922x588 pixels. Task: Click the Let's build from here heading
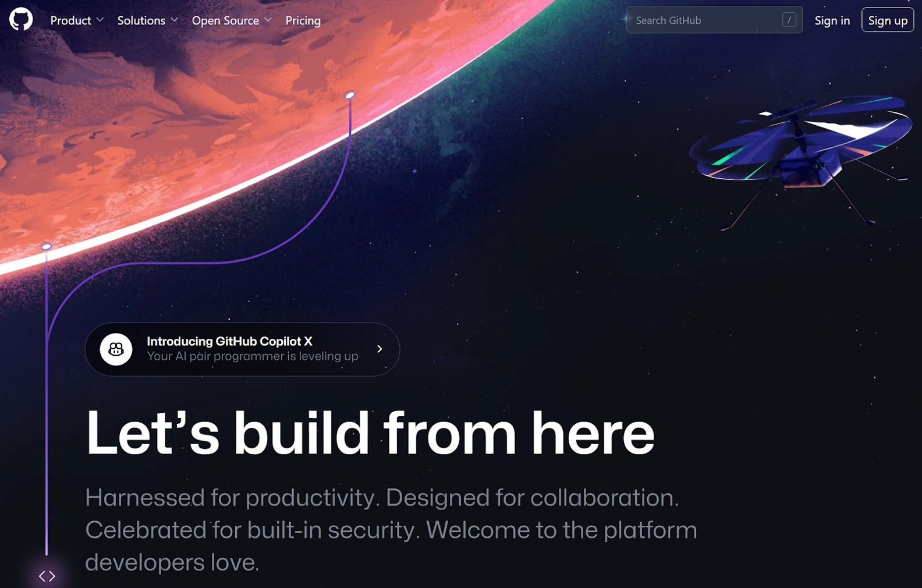click(x=370, y=433)
